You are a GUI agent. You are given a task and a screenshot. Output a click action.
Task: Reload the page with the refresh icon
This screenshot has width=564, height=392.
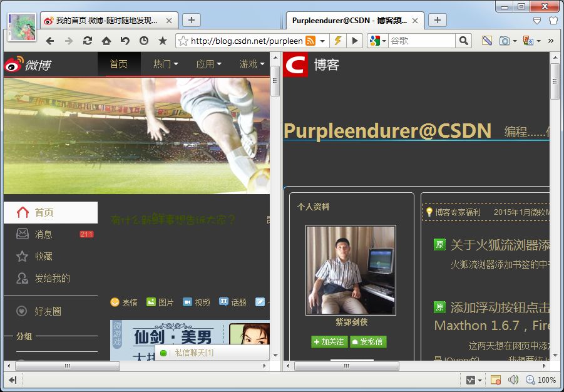[x=88, y=41]
